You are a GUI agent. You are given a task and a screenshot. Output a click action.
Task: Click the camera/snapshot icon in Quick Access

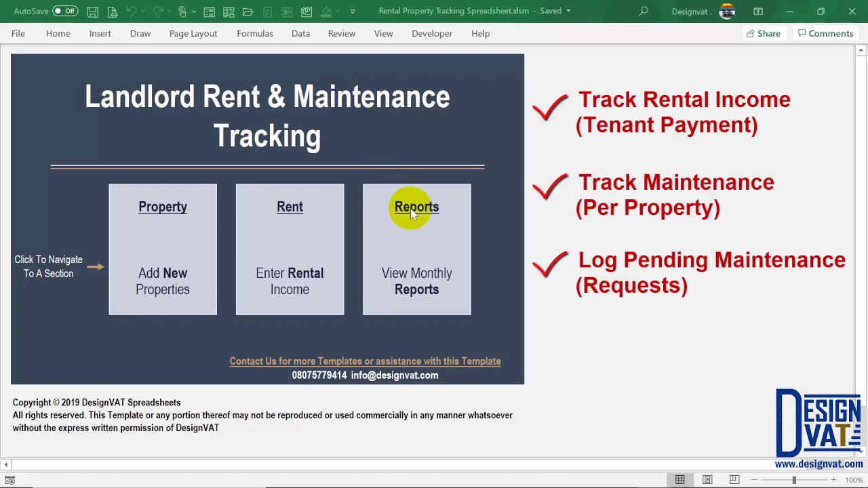click(307, 12)
